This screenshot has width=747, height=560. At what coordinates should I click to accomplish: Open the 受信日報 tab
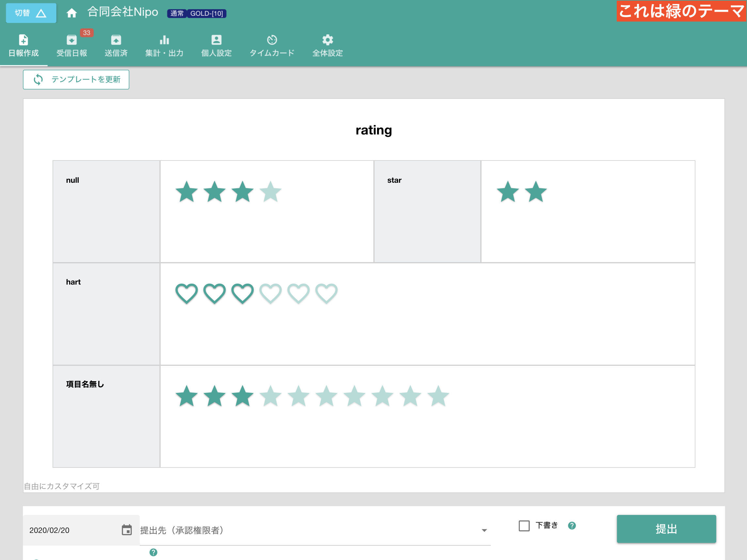tap(72, 46)
